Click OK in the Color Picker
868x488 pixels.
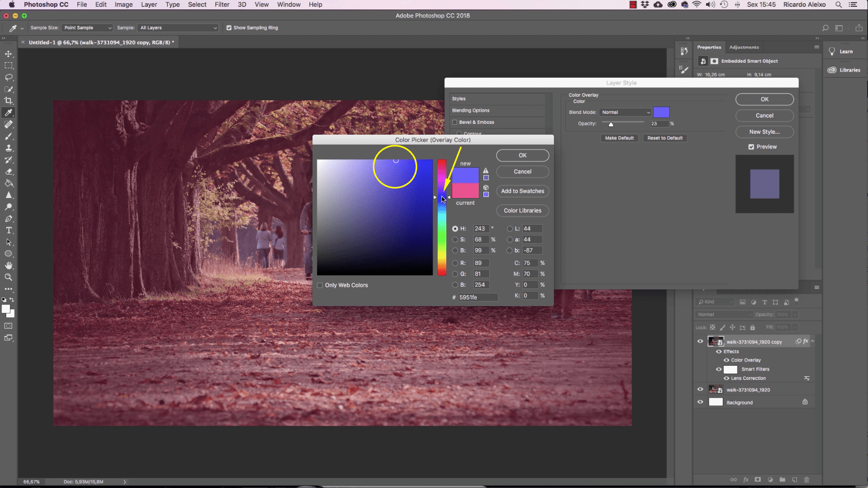523,155
